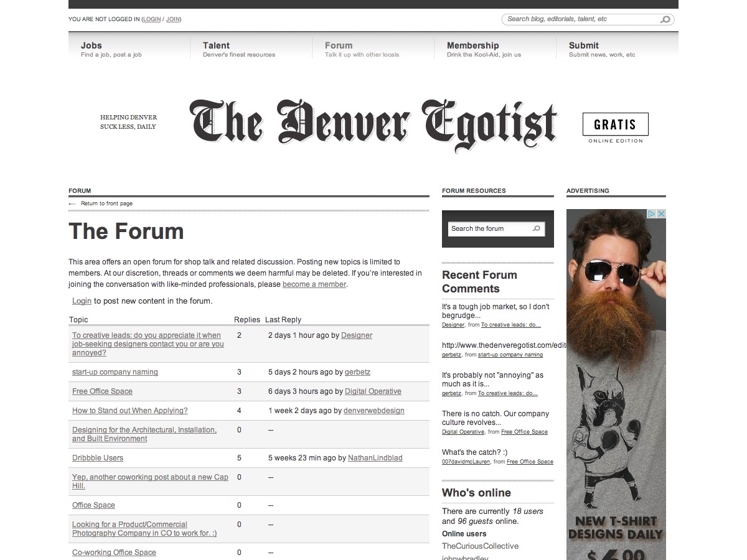
Task: Visit gerbetz's profile from the Last Reply column
Action: [357, 372]
